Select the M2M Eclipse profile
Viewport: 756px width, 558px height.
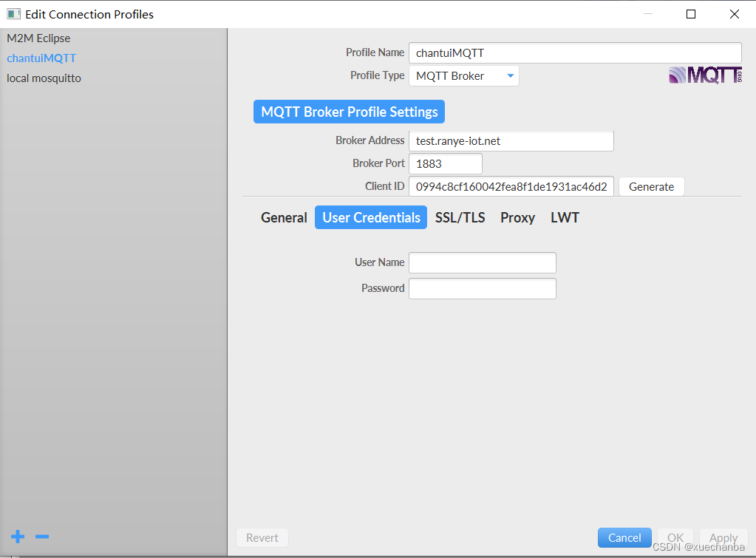click(x=38, y=38)
